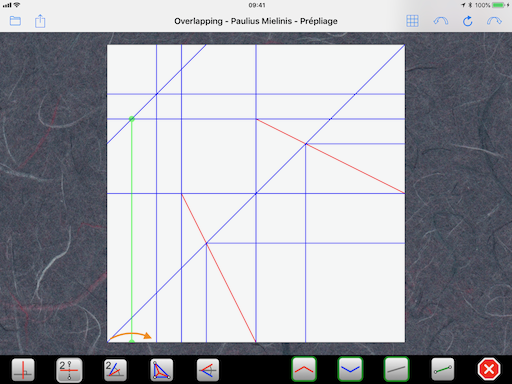Select the triangle incenter tool
Viewport: 512px width, 384px height.
(x=161, y=369)
